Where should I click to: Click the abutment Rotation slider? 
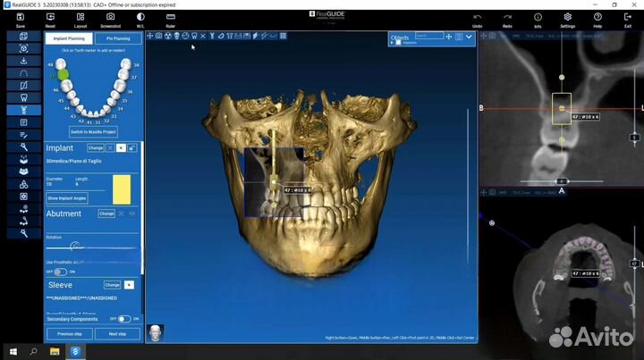pyautogui.click(x=91, y=247)
